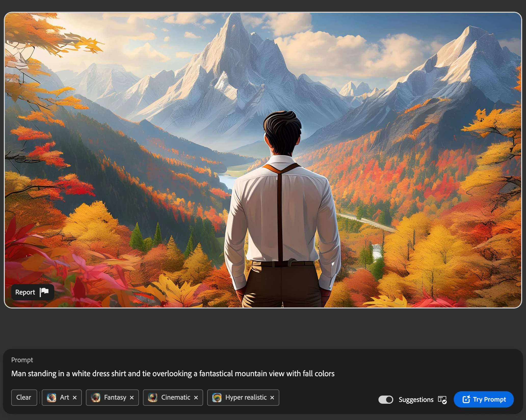Click the Art tag balloon thumbnail

point(51,397)
